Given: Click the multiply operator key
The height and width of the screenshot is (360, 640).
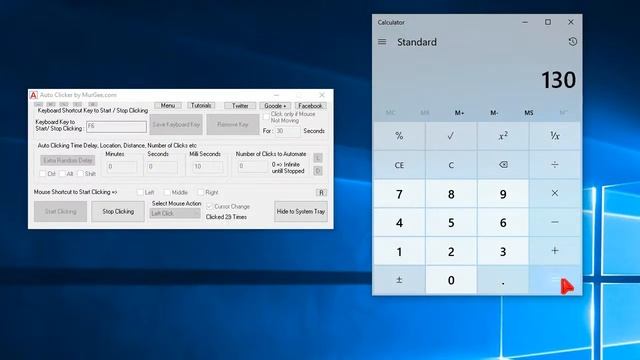Looking at the screenshot, I should pyautogui.click(x=555, y=193).
